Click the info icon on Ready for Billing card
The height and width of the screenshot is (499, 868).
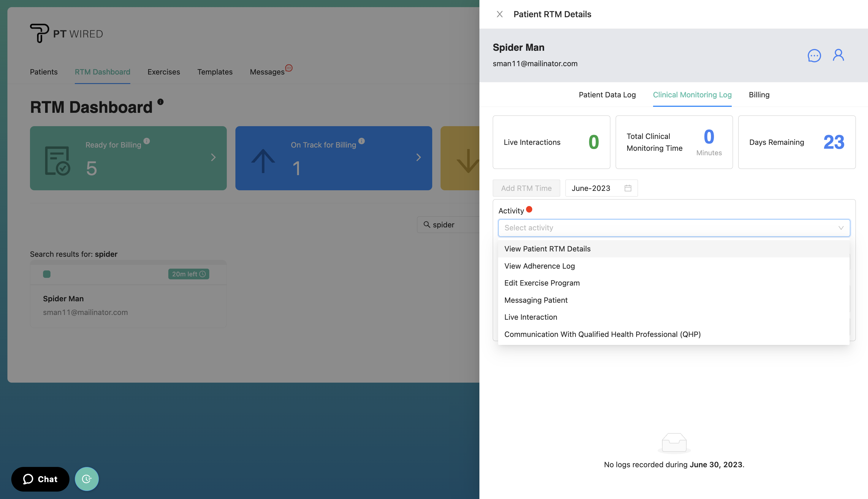[x=147, y=140]
